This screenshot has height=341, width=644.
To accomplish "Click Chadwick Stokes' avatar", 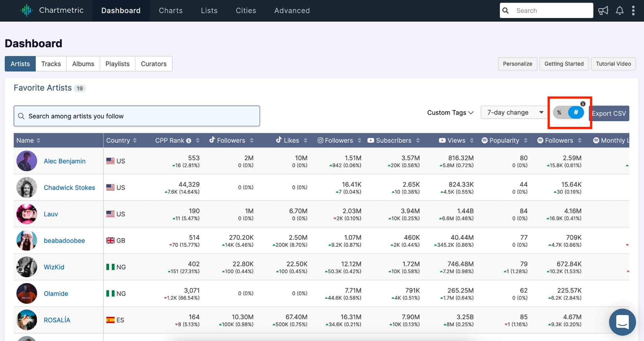I will pos(27,187).
